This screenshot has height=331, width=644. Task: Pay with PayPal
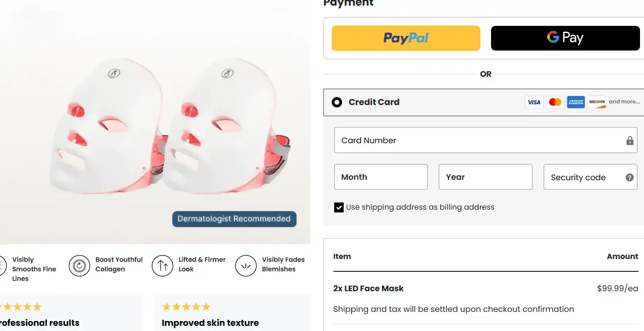point(406,38)
